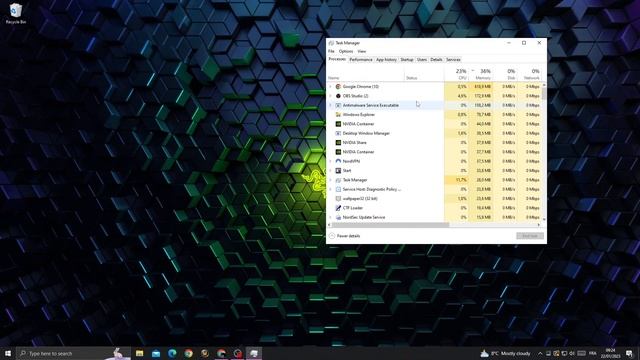
Task: Expand the Start process group
Action: (330, 171)
